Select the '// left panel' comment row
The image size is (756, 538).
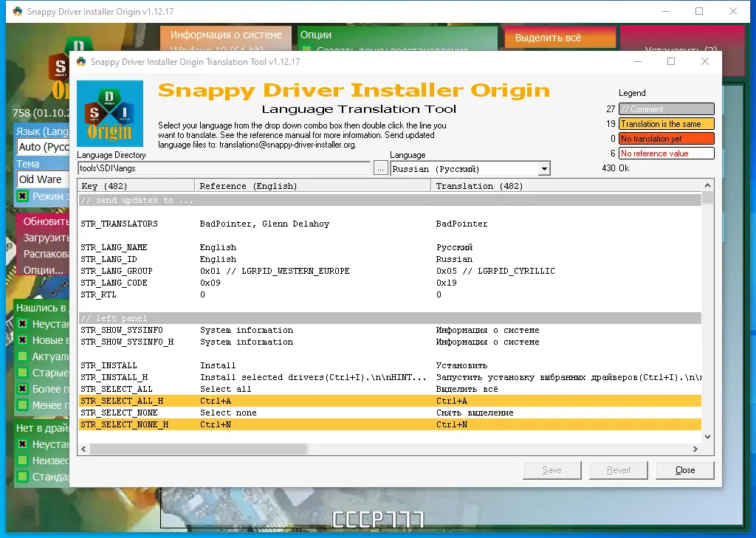(x=390, y=318)
